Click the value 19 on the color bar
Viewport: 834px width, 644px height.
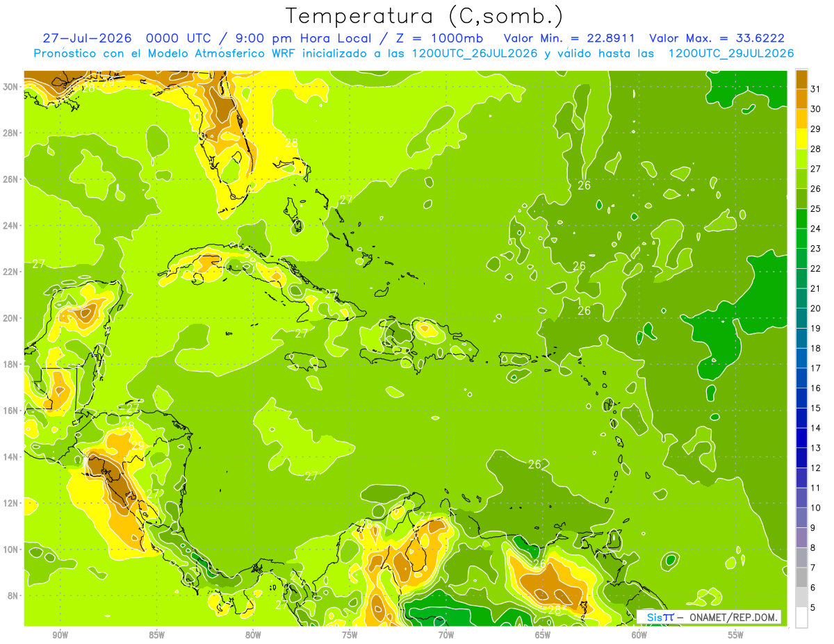(x=816, y=329)
